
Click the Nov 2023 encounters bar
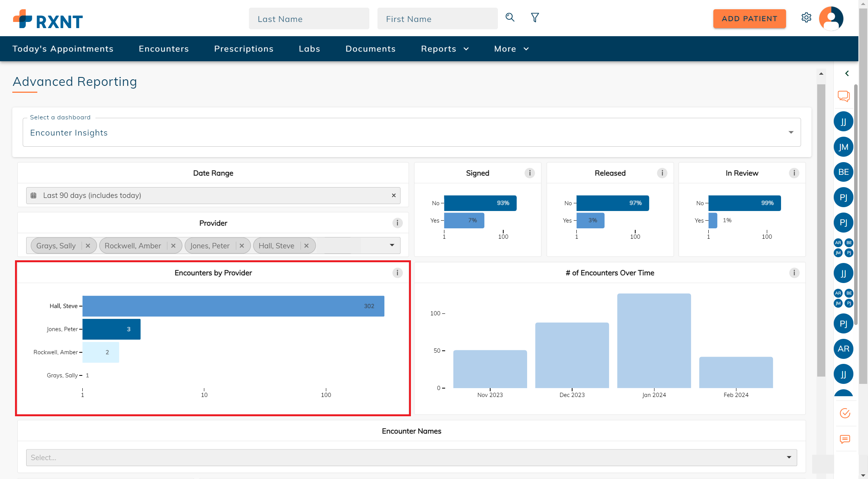pyautogui.click(x=490, y=369)
